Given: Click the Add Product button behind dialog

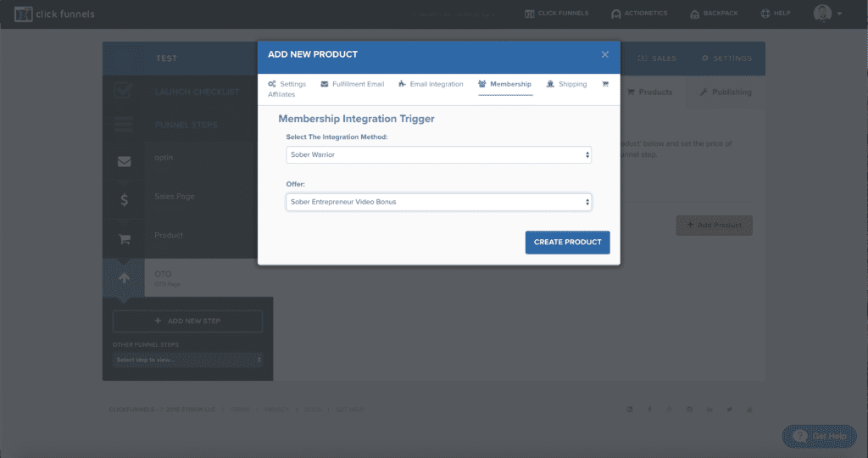Looking at the screenshot, I should click(x=714, y=226).
